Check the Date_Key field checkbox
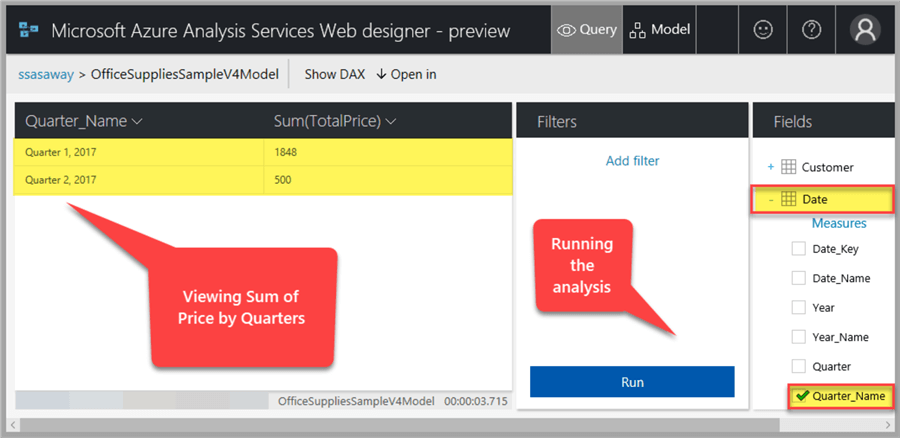The height and width of the screenshot is (438, 900). 798,249
